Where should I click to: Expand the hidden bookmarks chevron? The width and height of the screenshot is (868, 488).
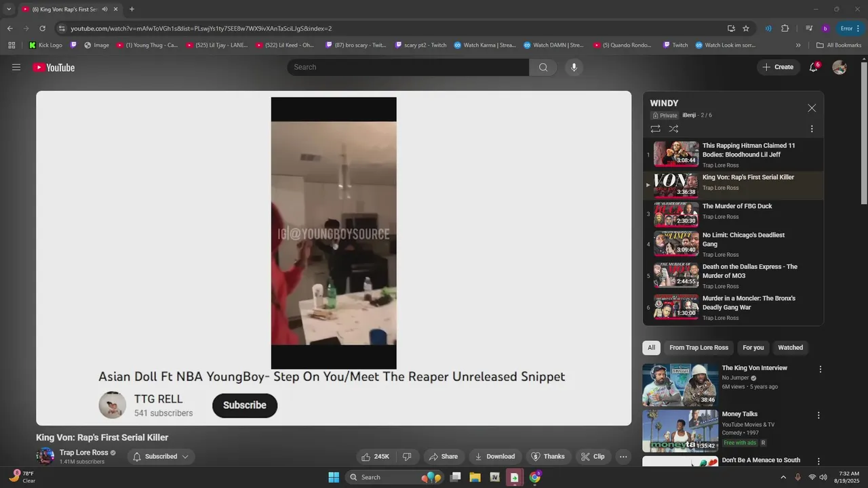pos(798,45)
